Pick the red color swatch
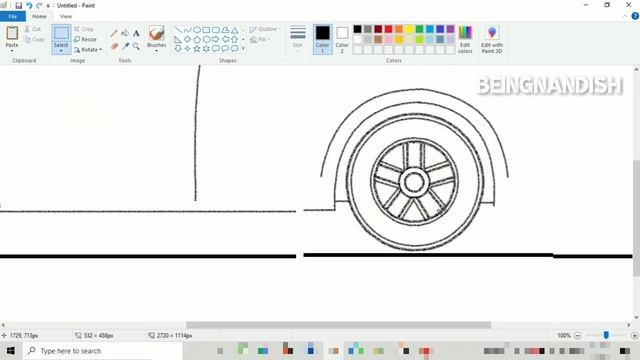640x360 pixels. click(x=389, y=29)
